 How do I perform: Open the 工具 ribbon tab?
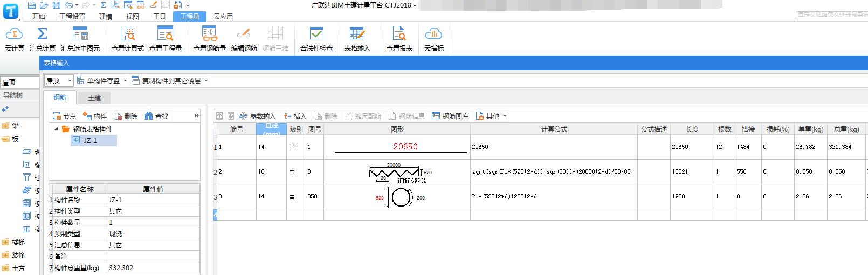[x=160, y=16]
